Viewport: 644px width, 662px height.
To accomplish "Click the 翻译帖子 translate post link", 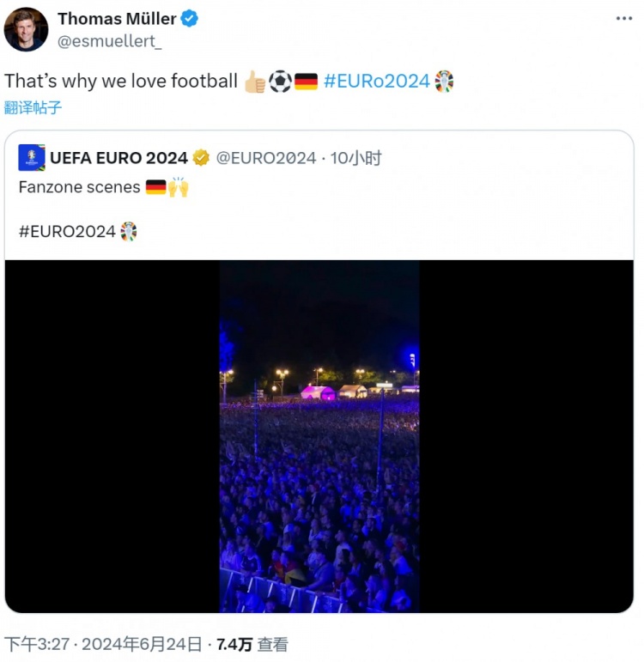I will pos(33,107).
